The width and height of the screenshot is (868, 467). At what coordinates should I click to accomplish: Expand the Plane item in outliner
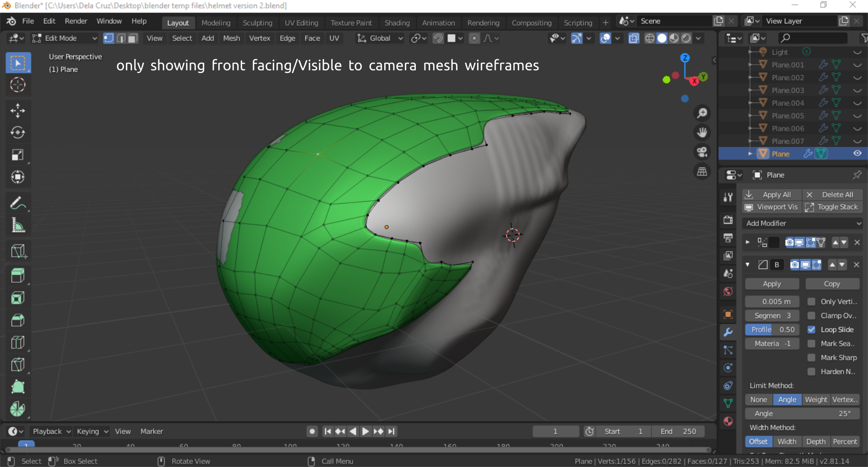pyautogui.click(x=750, y=154)
